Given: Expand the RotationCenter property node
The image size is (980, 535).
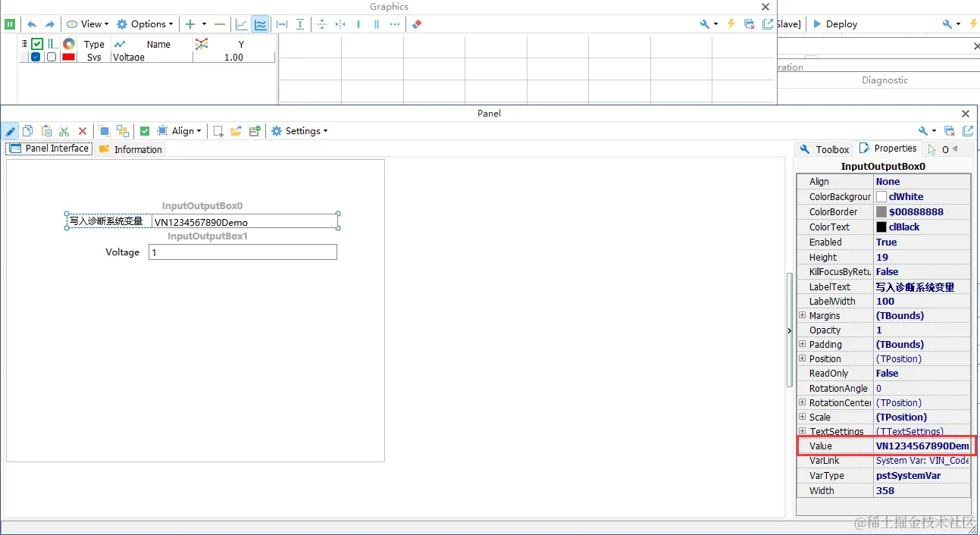Looking at the screenshot, I should (x=803, y=402).
